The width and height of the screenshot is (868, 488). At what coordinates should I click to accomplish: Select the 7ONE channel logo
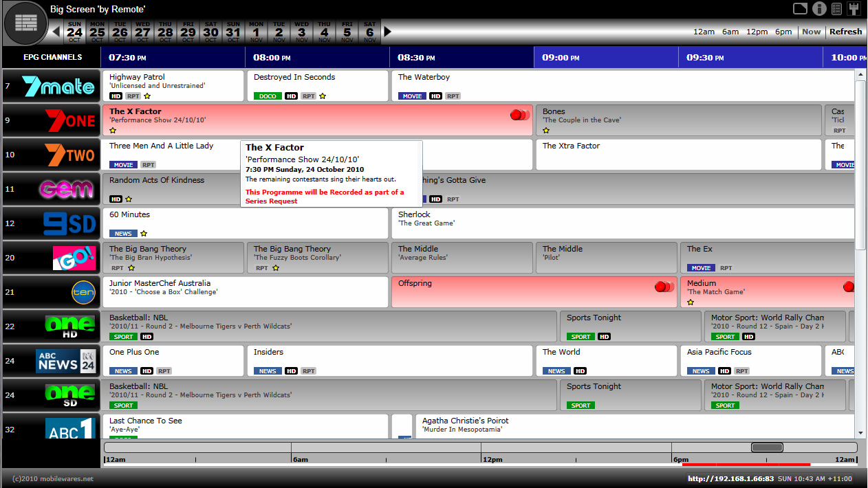pyautogui.click(x=69, y=120)
